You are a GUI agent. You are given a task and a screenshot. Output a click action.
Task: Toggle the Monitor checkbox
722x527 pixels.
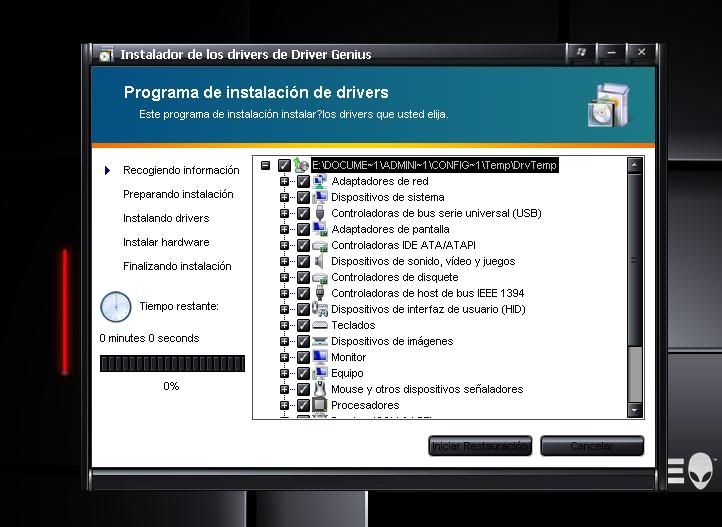(303, 357)
